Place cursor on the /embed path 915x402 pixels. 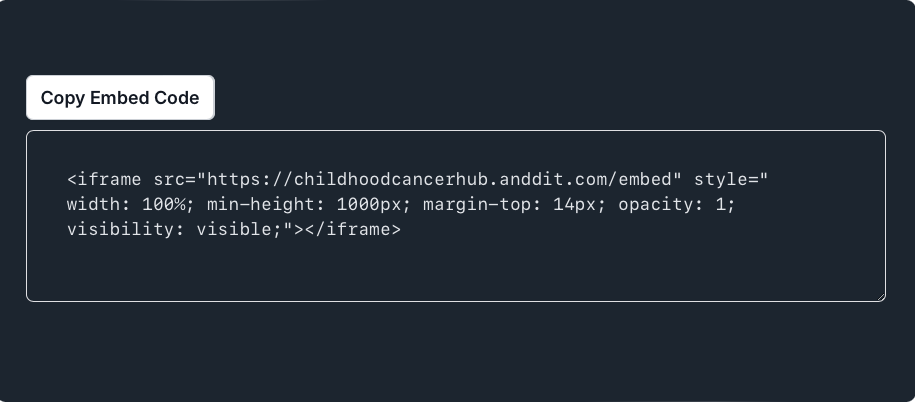click(x=640, y=179)
